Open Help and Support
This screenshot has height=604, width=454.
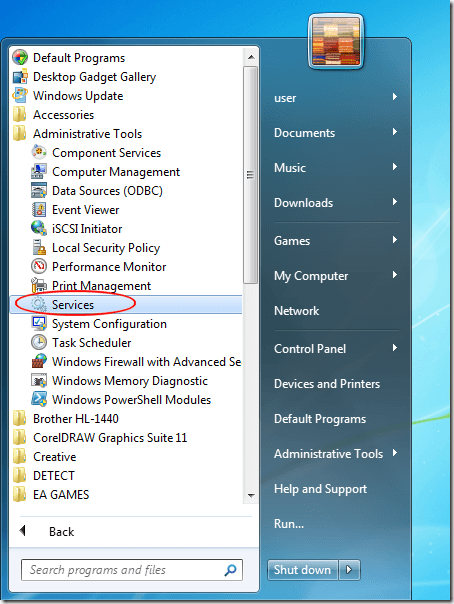click(x=320, y=489)
